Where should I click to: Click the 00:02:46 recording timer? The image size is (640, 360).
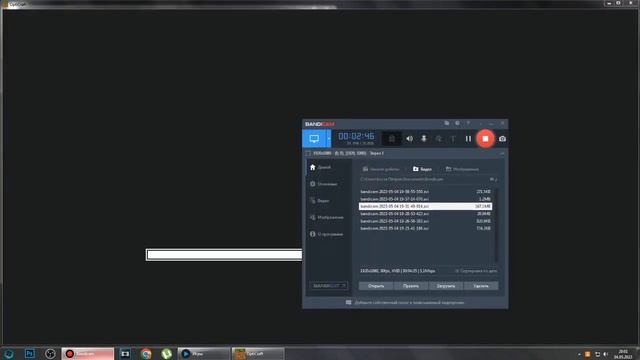[x=356, y=136]
